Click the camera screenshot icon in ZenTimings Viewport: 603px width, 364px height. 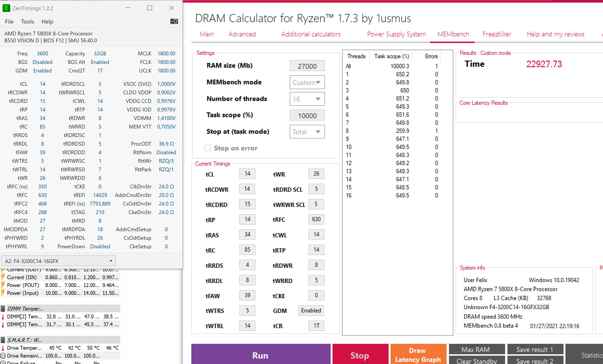(x=174, y=21)
